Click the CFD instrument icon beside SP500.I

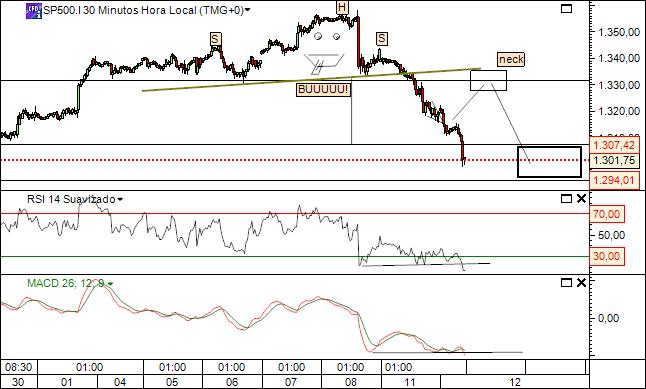34,11
